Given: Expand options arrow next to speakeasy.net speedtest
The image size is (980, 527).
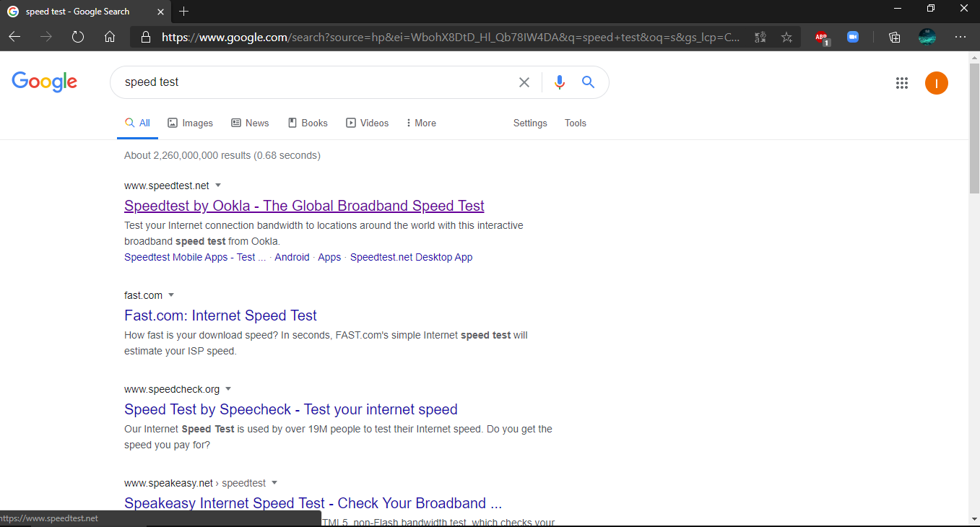Looking at the screenshot, I should 274,483.
